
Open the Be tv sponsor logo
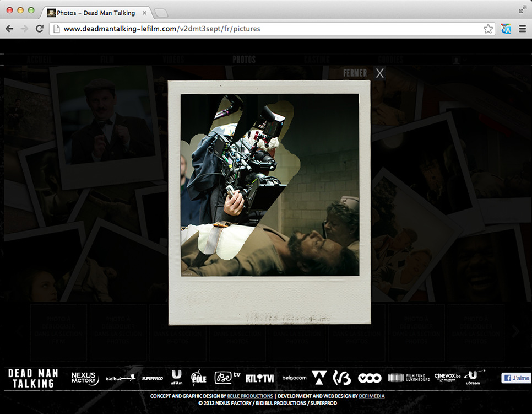coord(227,378)
